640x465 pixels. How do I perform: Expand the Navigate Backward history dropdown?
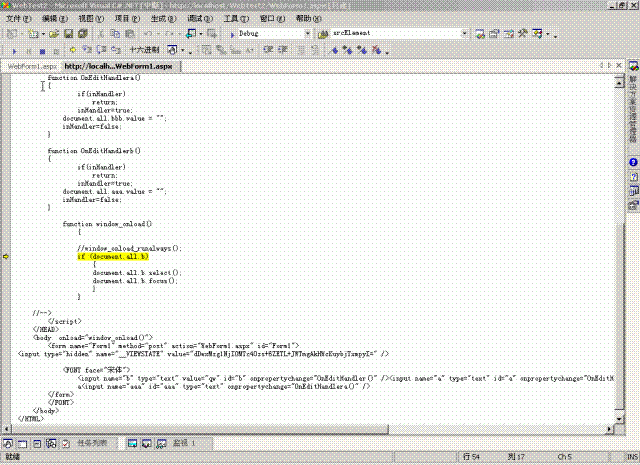tap(200, 34)
